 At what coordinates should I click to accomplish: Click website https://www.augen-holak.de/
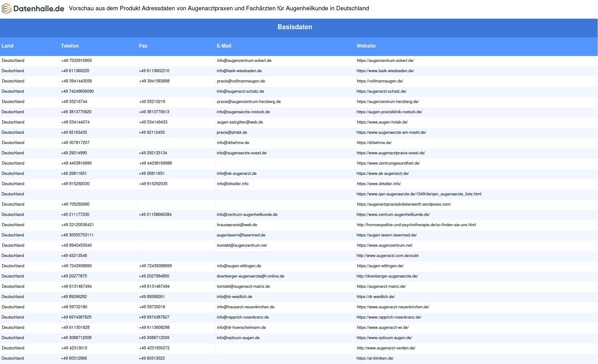coord(382,122)
